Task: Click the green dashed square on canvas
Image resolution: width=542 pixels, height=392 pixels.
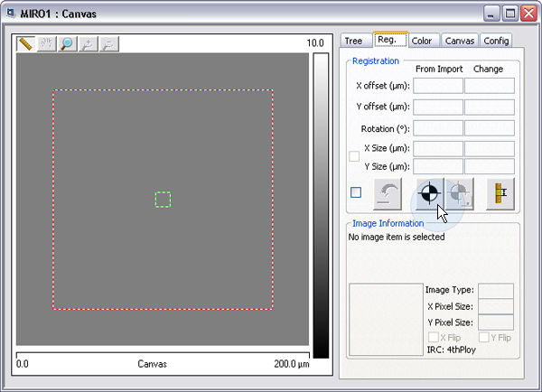Action: point(163,200)
